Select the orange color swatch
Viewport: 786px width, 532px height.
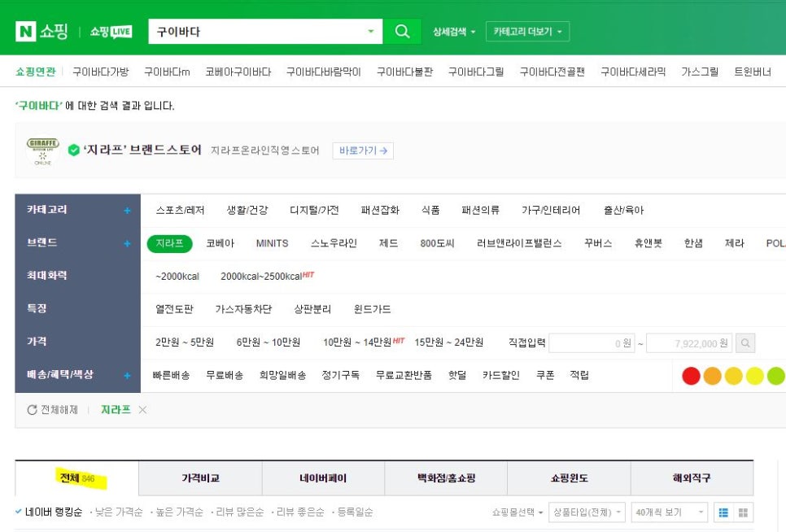click(x=712, y=376)
